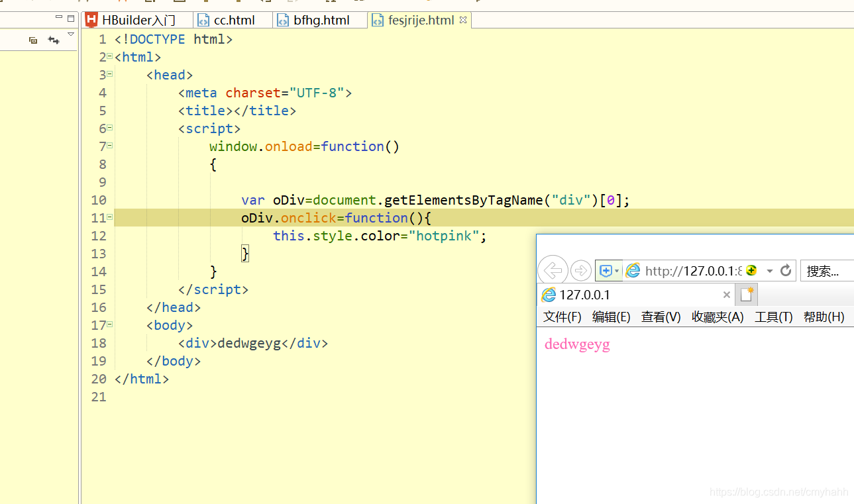Screen dimensions: 854x504
Task: Click the green compatibility icon in address bar
Action: click(x=751, y=270)
